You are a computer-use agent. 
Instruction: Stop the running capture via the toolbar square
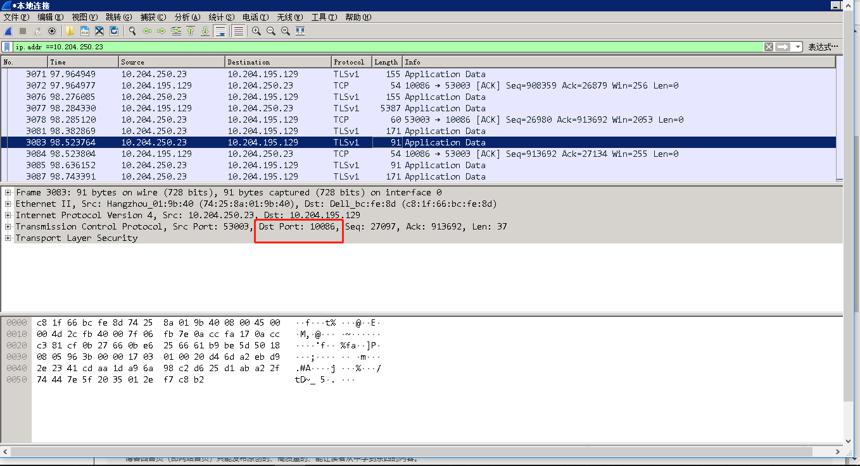click(x=23, y=31)
